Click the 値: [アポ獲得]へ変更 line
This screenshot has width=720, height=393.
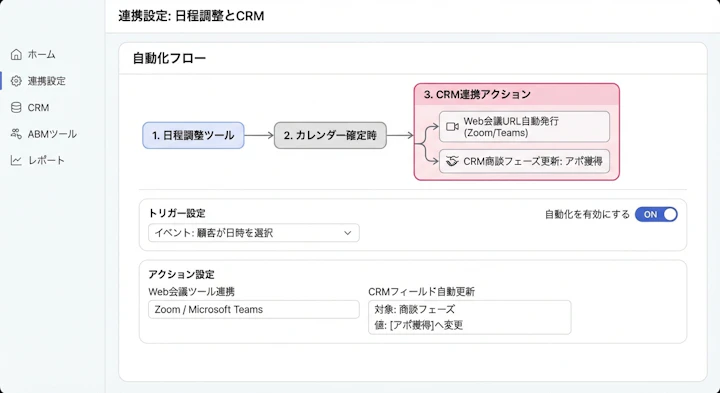(x=419, y=326)
